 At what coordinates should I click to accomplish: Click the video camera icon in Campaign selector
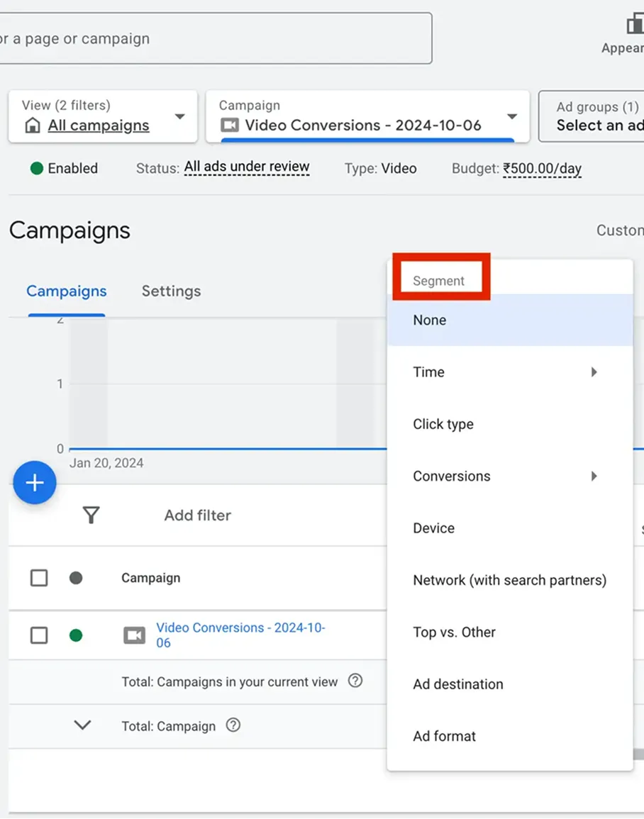pyautogui.click(x=230, y=125)
